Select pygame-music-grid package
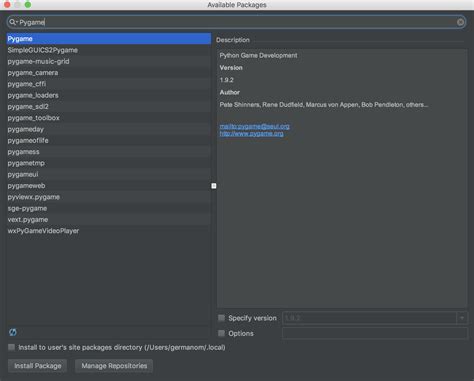The image size is (474, 381). click(109, 61)
